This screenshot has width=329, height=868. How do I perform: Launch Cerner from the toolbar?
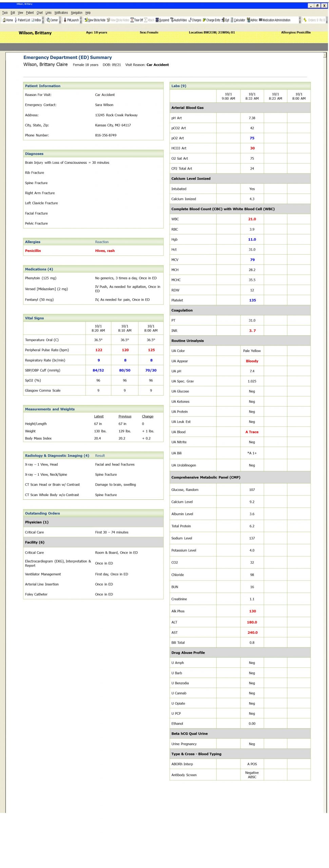pyautogui.click(x=52, y=20)
